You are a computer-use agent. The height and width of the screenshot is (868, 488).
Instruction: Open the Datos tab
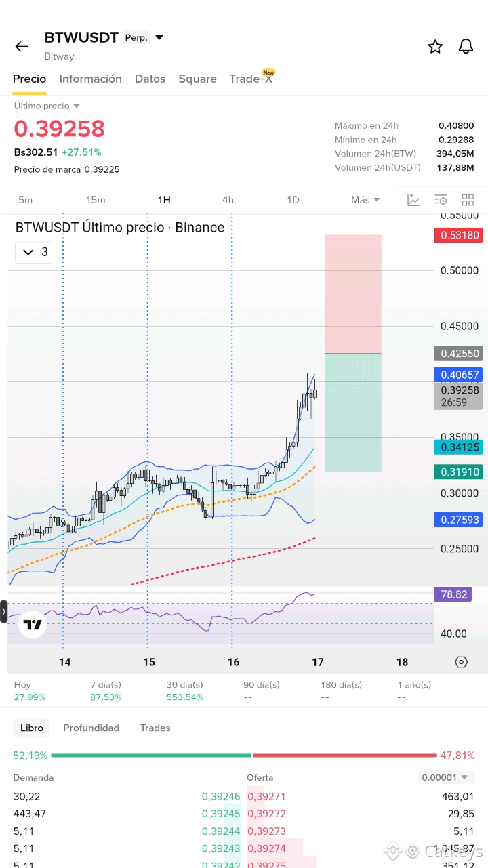tap(150, 79)
